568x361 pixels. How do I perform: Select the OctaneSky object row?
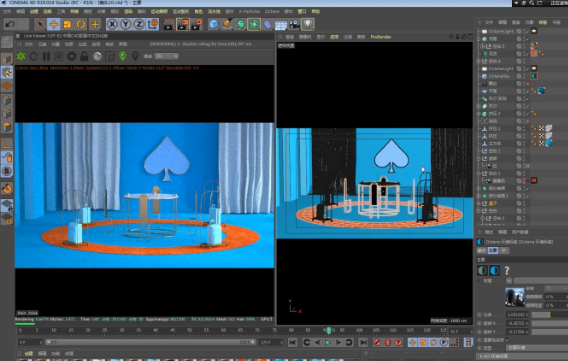499,76
